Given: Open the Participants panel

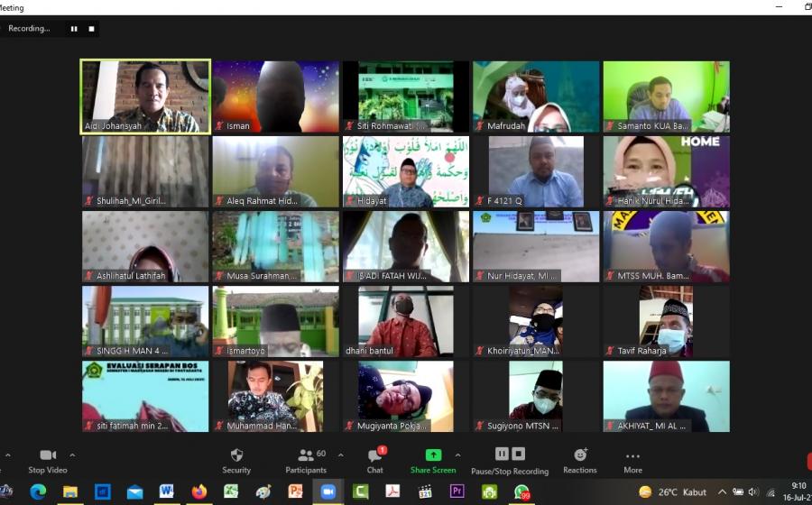Looking at the screenshot, I should click(x=306, y=455).
